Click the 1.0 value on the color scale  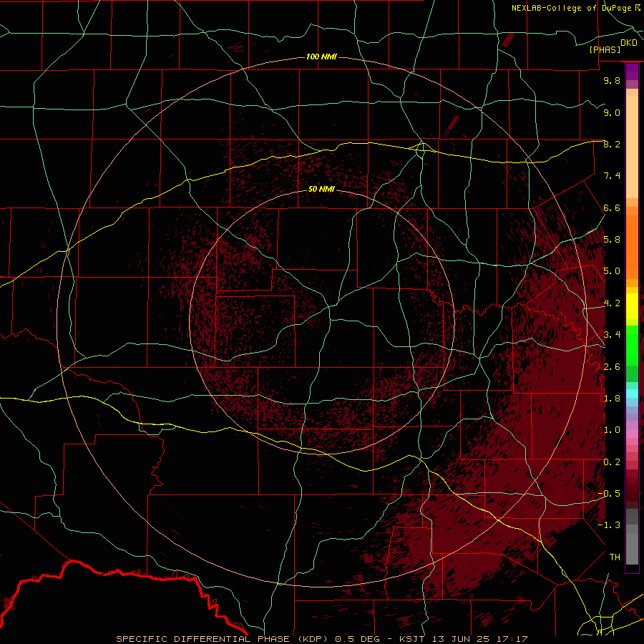[x=612, y=430]
